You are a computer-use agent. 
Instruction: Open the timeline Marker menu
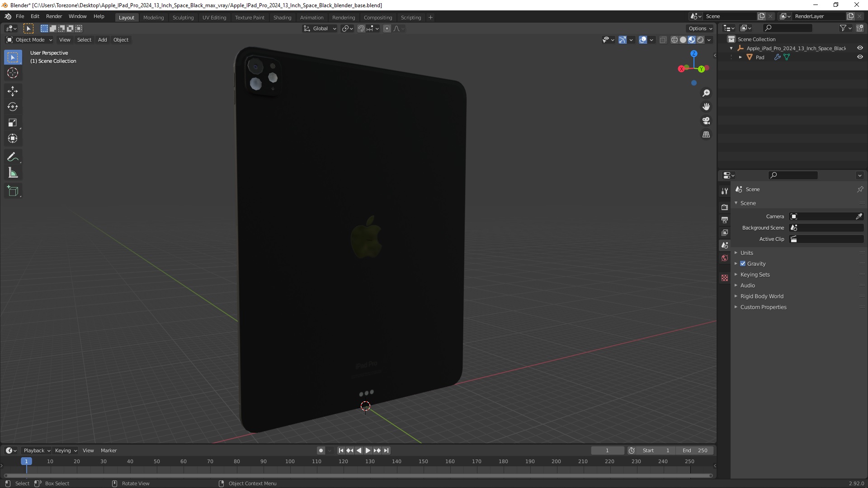click(x=108, y=450)
